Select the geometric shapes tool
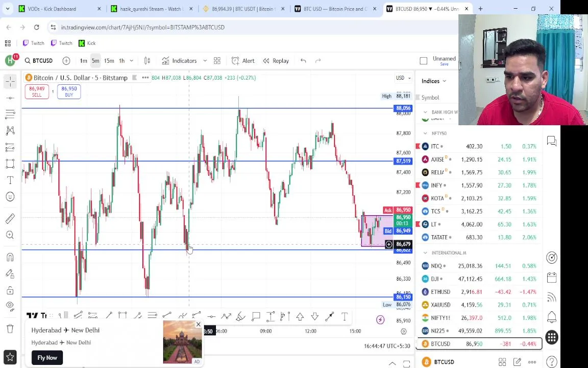Viewport: 588px width, 368px height. click(x=10, y=164)
